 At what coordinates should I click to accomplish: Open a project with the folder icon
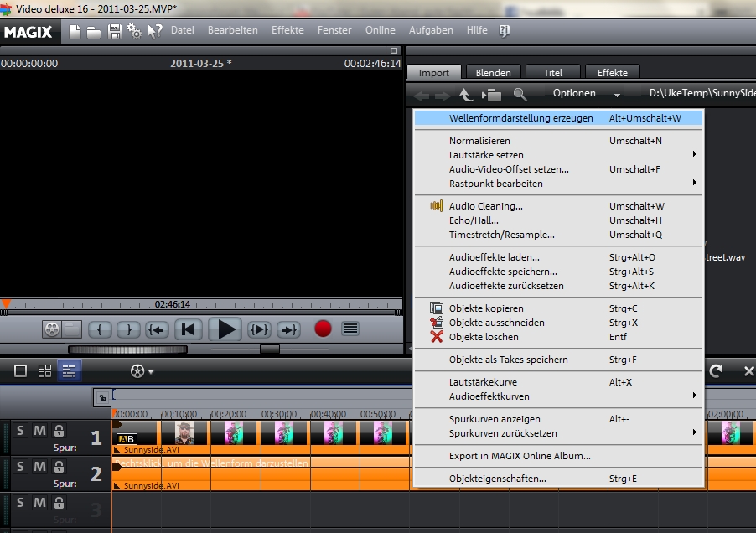tap(94, 31)
